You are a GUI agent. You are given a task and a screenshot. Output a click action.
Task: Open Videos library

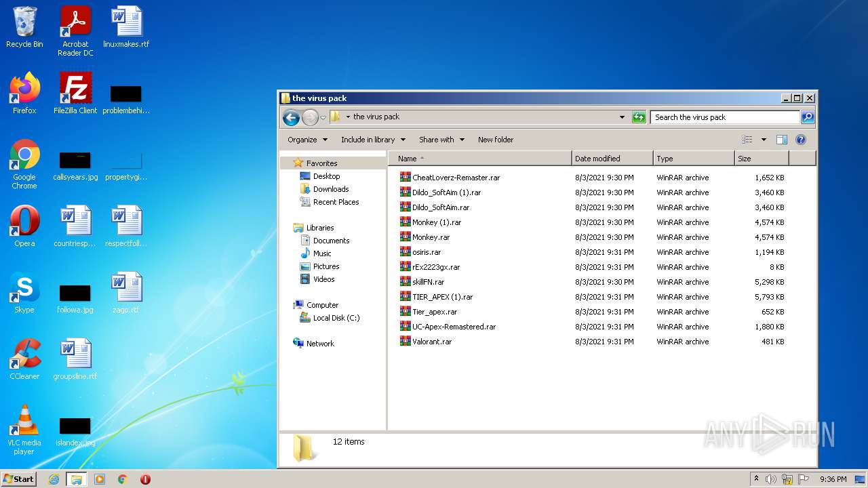point(323,279)
